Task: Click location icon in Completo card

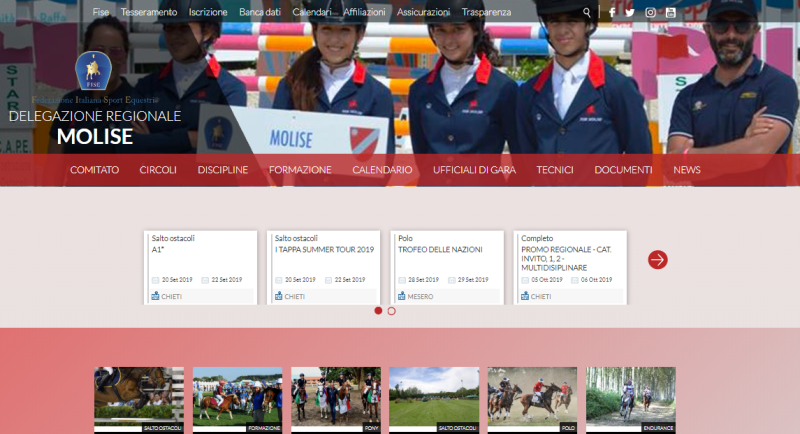Action: 524,296
